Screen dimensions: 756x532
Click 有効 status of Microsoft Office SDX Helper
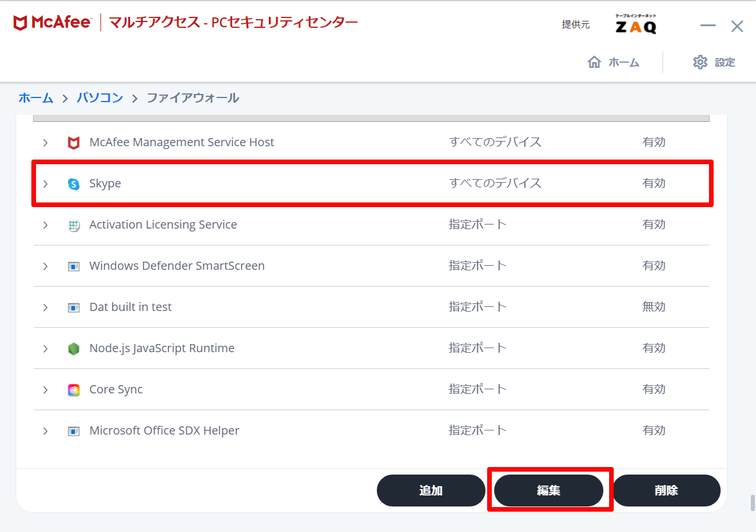pos(654,430)
